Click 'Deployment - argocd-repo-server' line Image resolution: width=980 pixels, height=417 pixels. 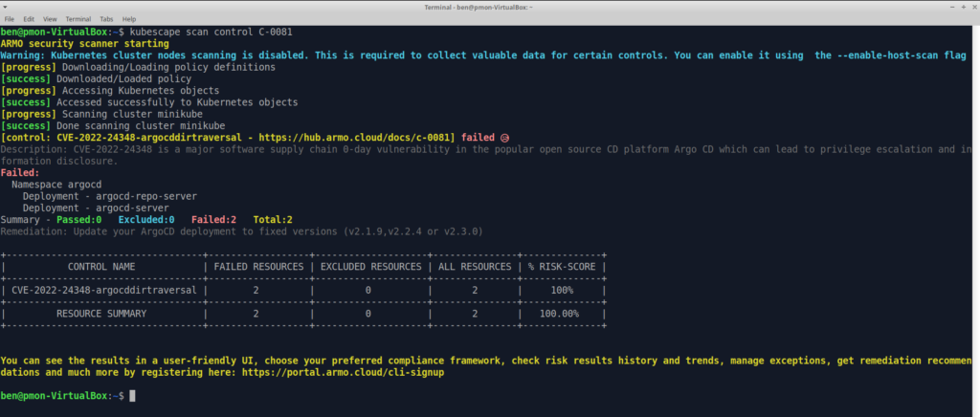tap(110, 196)
